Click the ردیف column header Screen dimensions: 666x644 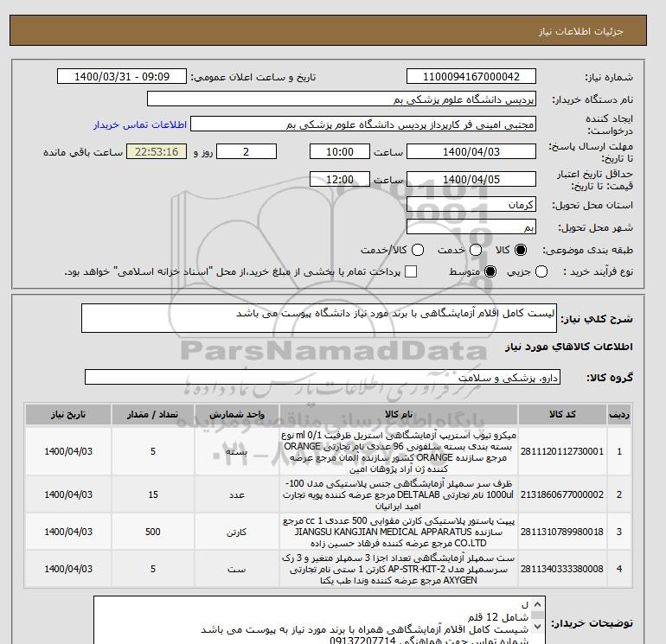tap(619, 414)
